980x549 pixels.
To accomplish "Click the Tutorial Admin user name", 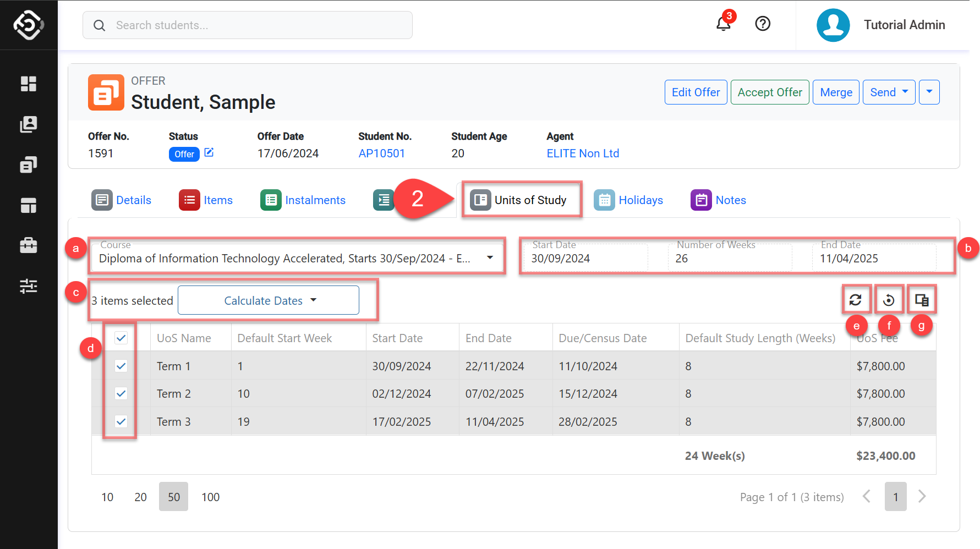I will click(904, 25).
